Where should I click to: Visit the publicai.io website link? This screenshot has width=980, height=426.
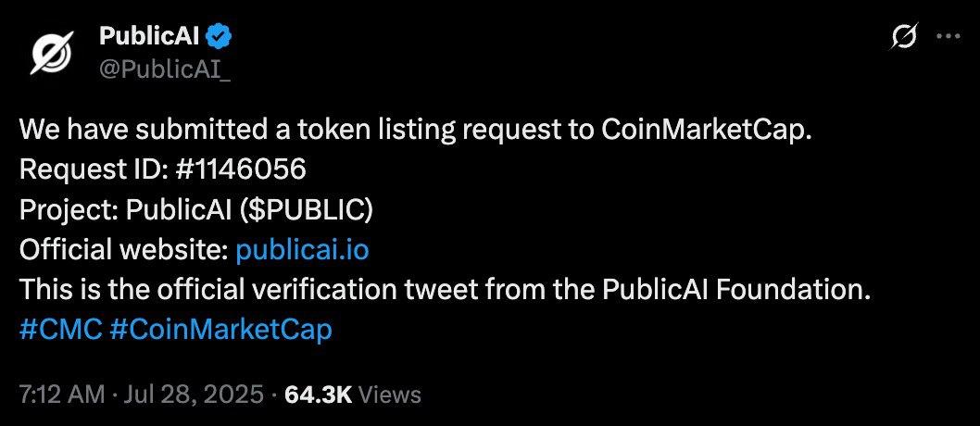coord(303,250)
